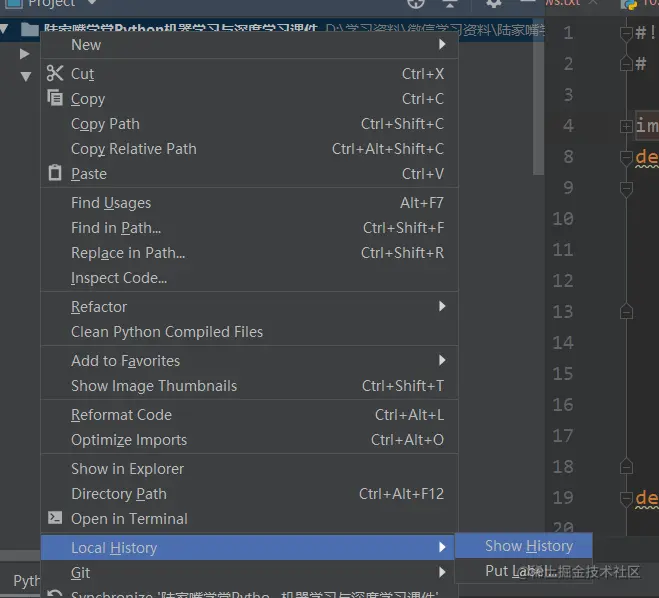Choose Add to Favorites
This screenshot has width=659, height=598.
click(249, 361)
